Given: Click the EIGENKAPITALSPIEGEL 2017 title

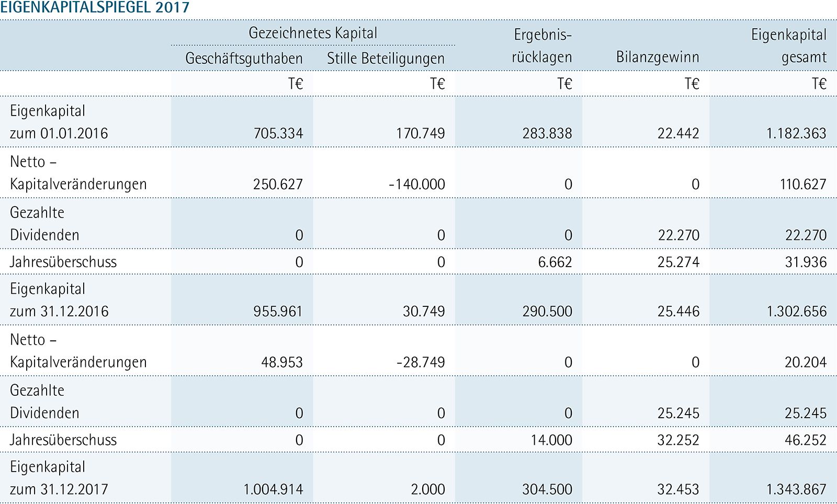Looking at the screenshot, I should [95, 8].
